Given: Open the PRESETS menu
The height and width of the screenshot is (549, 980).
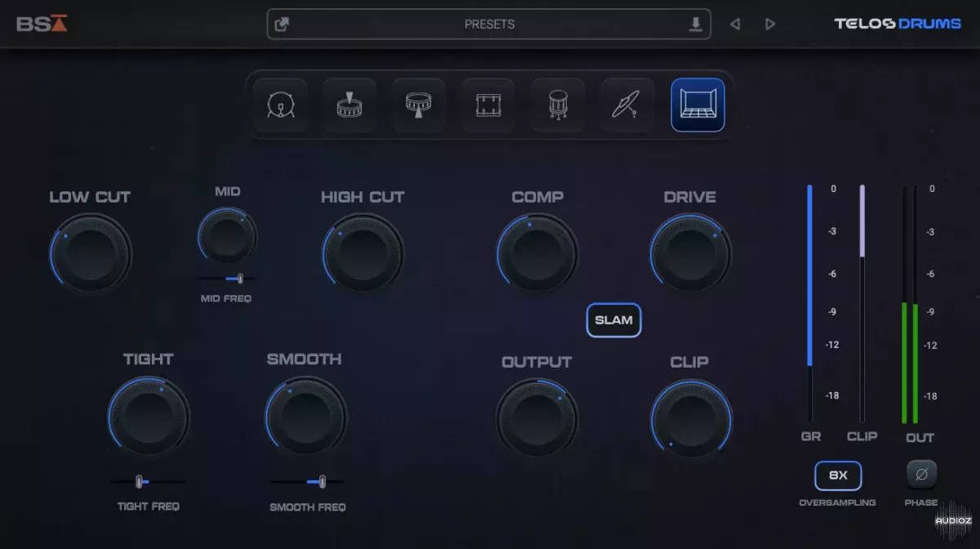Looking at the screenshot, I should point(489,25).
